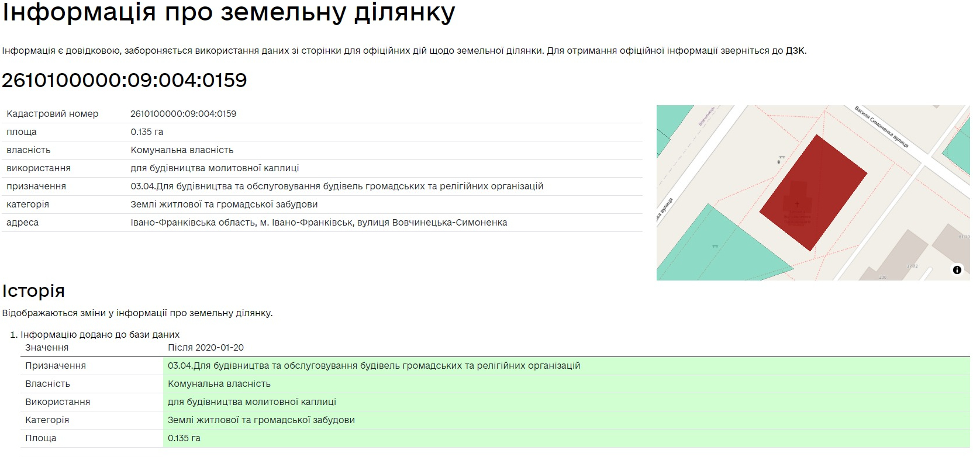Click the Василя Симоненка вулиця street label
This screenshot has width=980, height=457.
881,127
